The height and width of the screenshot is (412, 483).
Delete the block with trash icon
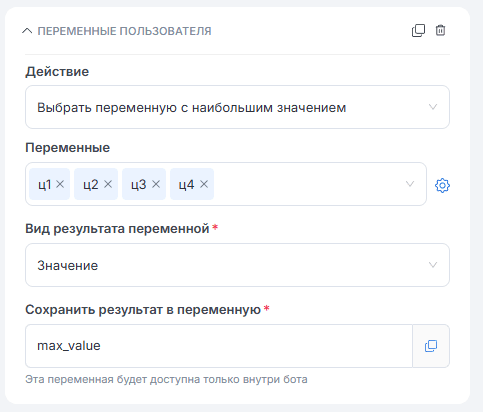point(440,30)
